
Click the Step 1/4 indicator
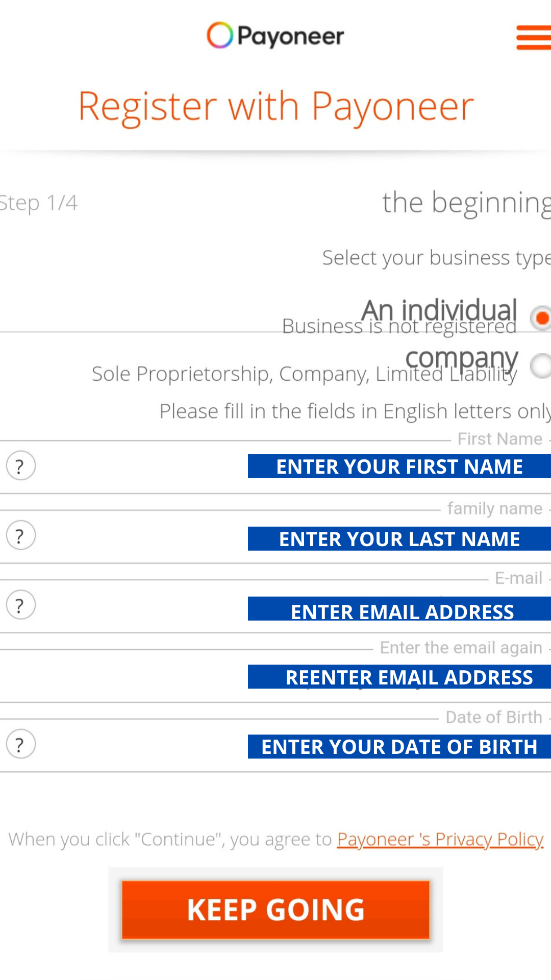pyautogui.click(x=39, y=203)
